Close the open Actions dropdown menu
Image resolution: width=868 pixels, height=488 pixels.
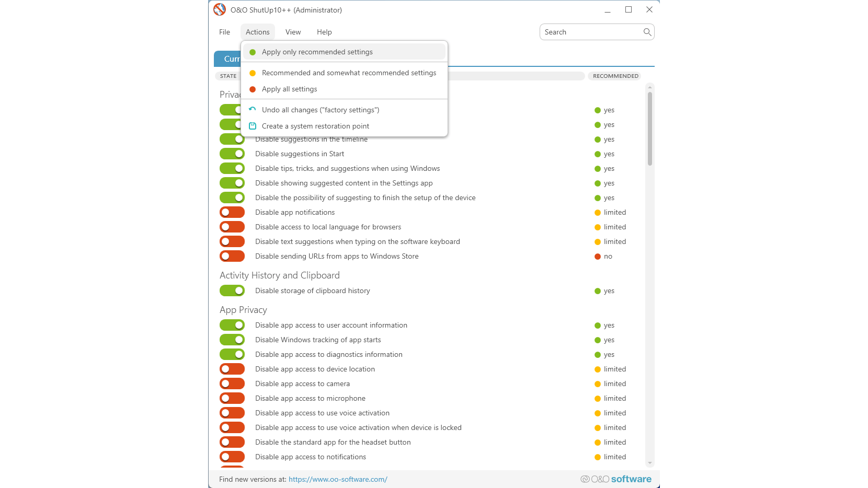point(258,32)
